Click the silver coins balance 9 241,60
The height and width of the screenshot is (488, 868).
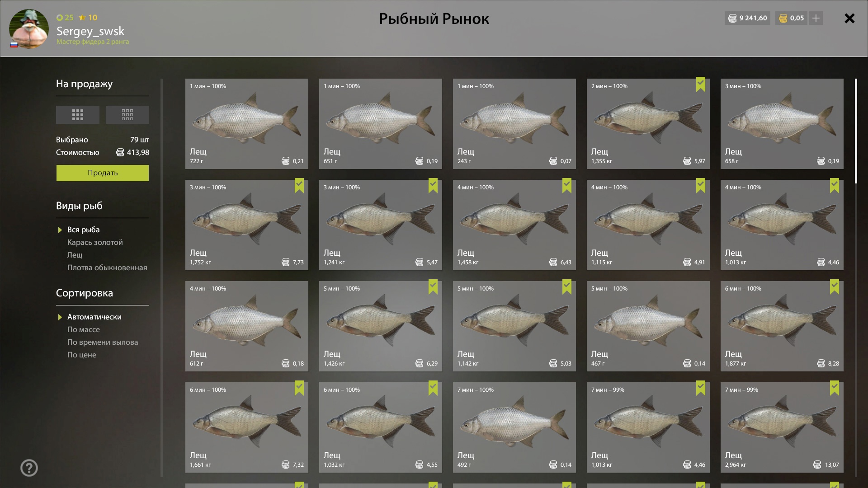747,18
